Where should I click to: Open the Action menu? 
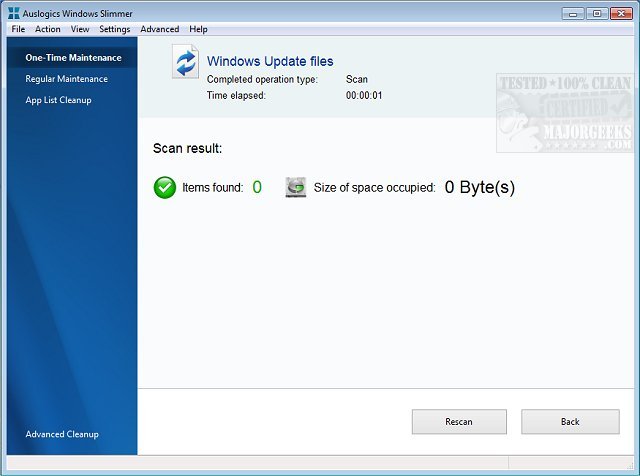(x=48, y=29)
